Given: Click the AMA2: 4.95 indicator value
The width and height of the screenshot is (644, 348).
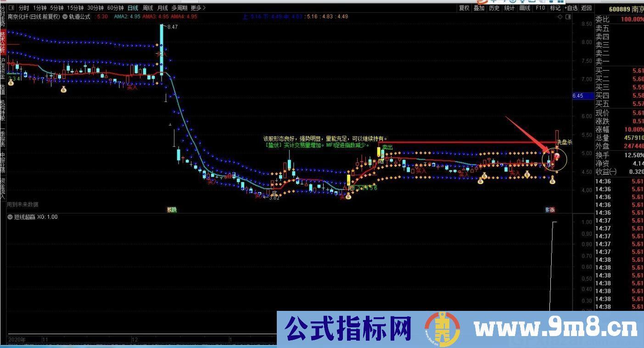Looking at the screenshot, I should click(127, 17).
